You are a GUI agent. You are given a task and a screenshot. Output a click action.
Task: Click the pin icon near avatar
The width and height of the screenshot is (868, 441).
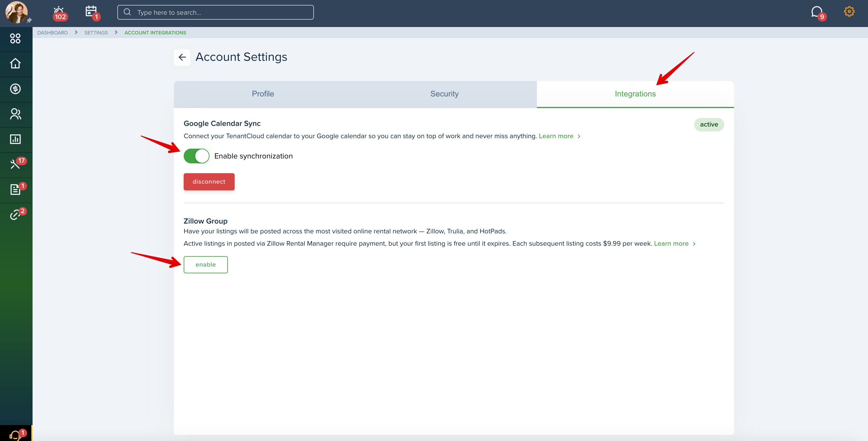(x=29, y=21)
